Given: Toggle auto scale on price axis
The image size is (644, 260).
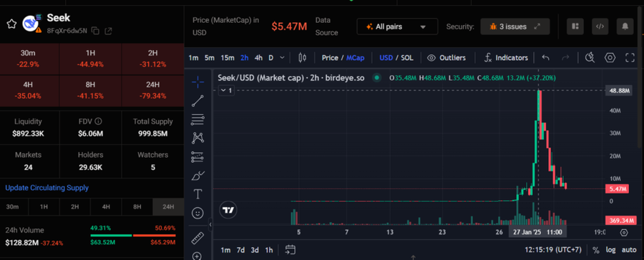Looking at the screenshot, I should tap(629, 250).
